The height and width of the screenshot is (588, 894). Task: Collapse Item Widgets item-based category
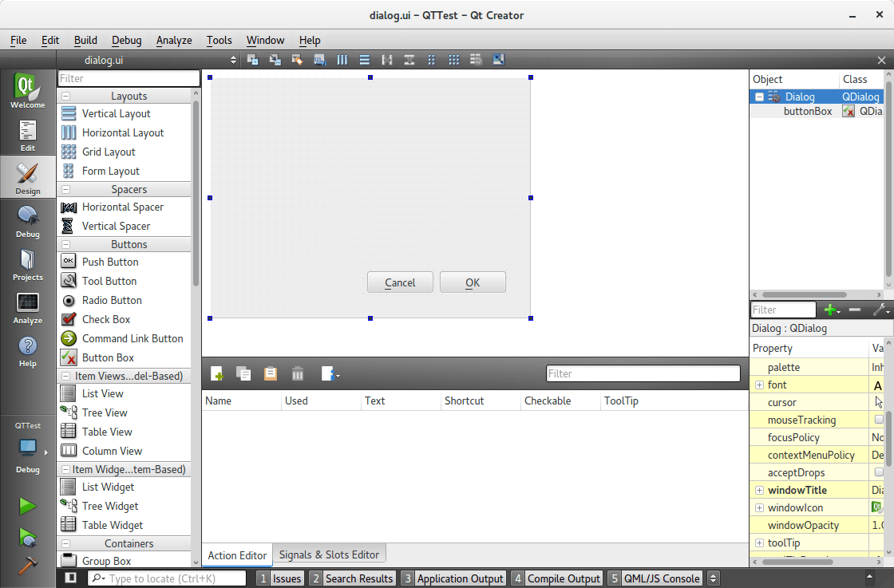click(x=66, y=469)
